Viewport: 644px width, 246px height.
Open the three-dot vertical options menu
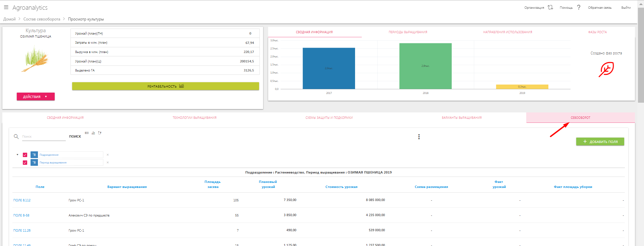point(419,137)
